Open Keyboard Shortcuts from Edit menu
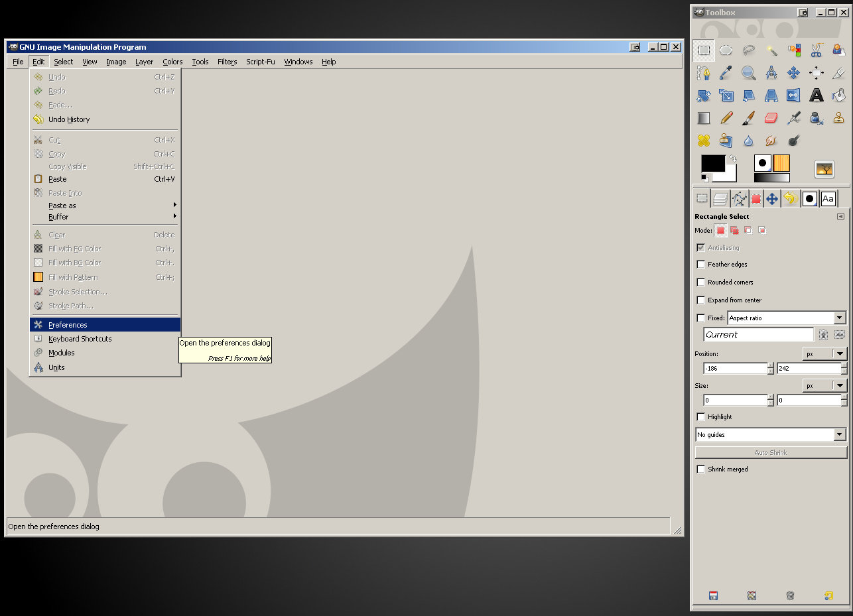The image size is (853, 616). pos(105,339)
